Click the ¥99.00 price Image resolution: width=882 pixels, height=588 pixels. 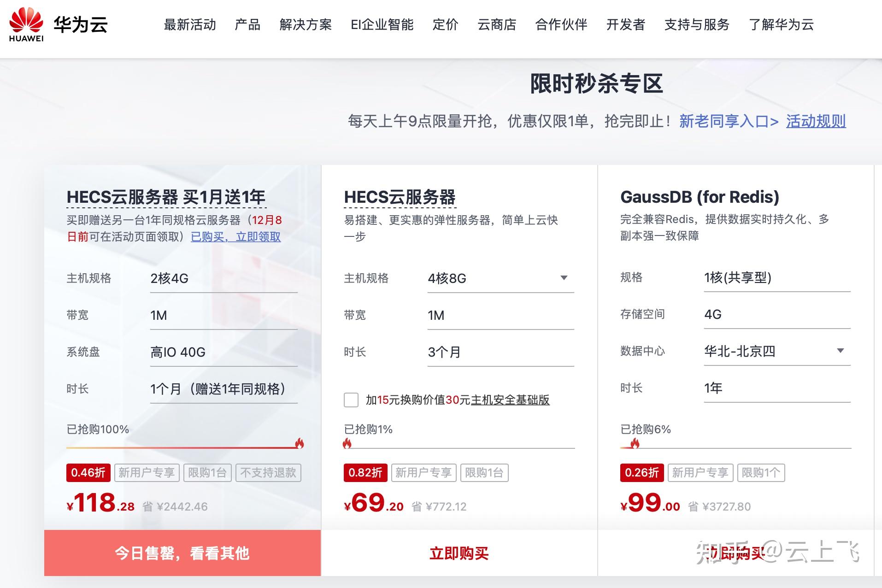(x=650, y=503)
